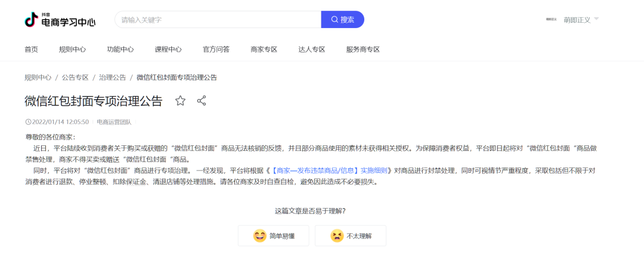Click the Douyin e-commerce learning center logo
The height and width of the screenshot is (258, 644).
[x=60, y=19]
